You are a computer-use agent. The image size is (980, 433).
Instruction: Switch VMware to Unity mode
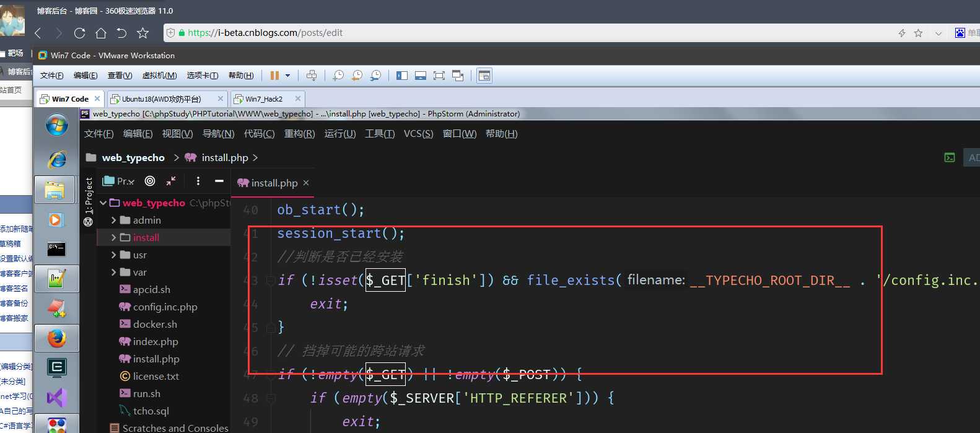click(458, 76)
